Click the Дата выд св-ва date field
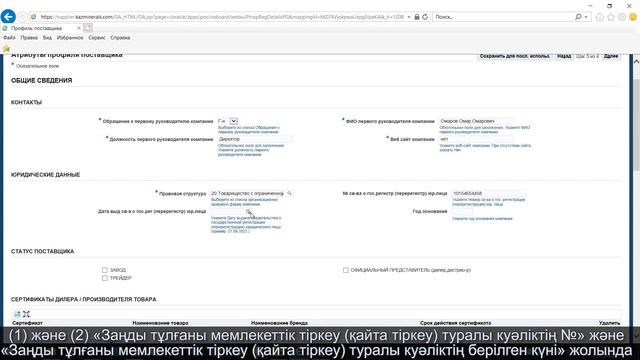Image resolution: width=640 pixels, height=360 pixels. coord(227,211)
